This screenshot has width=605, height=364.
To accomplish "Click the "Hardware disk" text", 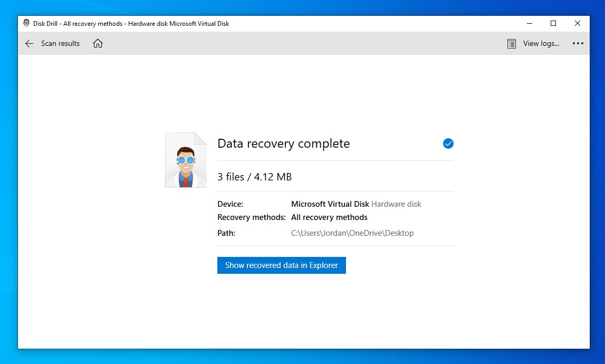I will 396,204.
